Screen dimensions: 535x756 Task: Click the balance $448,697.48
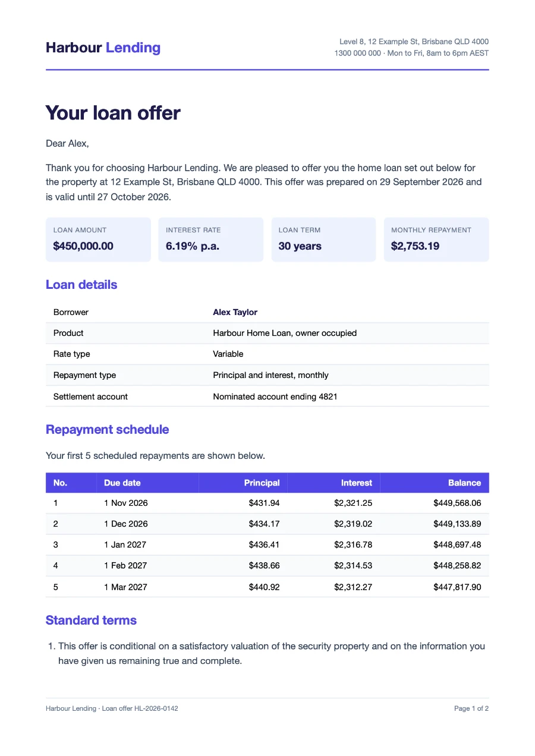tap(457, 544)
